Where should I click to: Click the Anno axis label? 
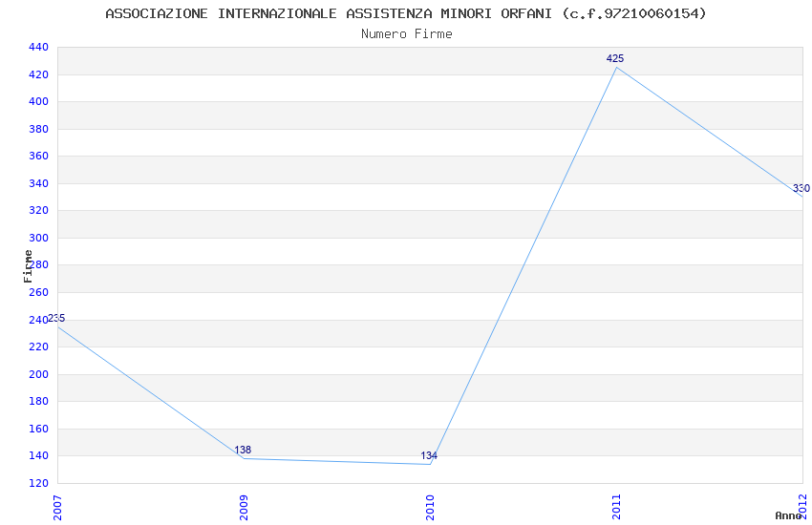pos(788,515)
